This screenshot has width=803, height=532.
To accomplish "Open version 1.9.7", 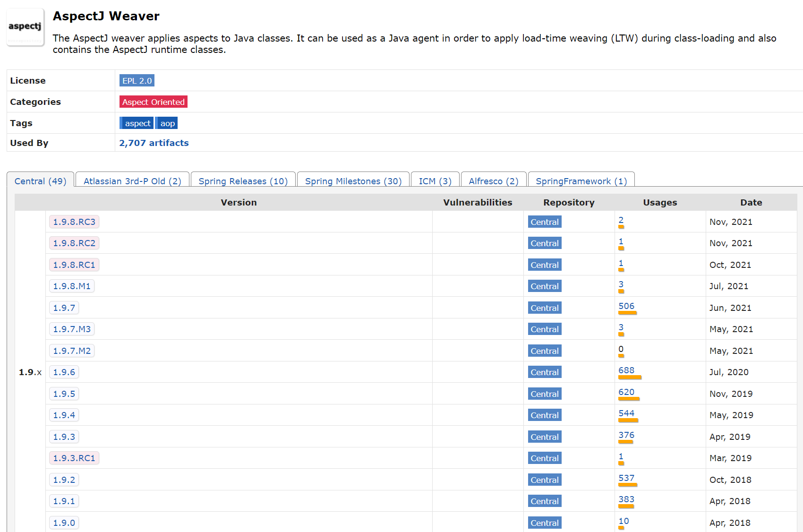I will 64,308.
